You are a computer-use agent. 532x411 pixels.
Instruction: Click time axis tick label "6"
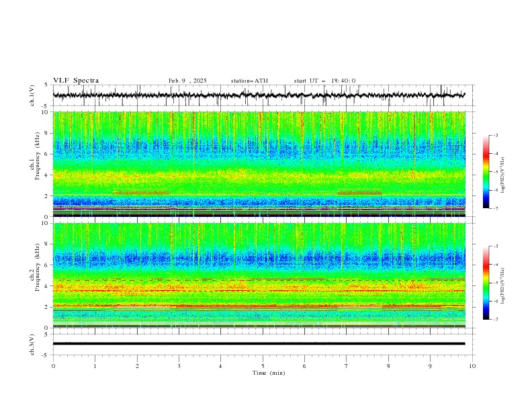305,366
